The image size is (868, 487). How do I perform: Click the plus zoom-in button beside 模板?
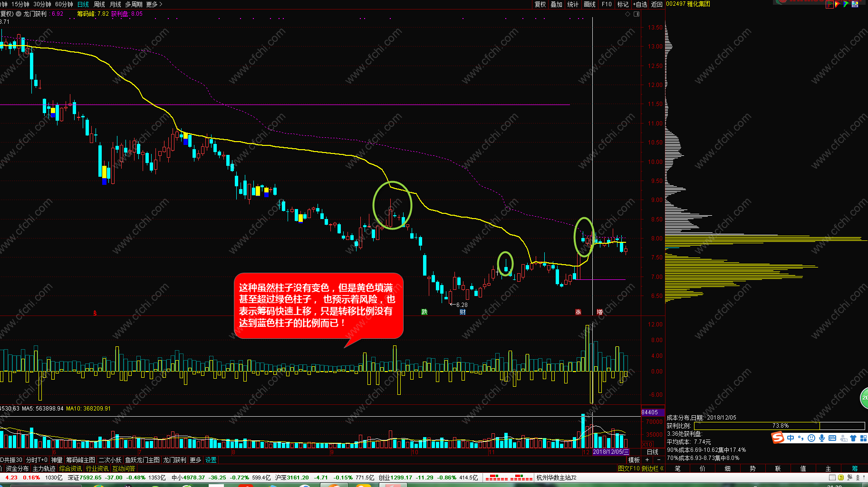[647, 460]
